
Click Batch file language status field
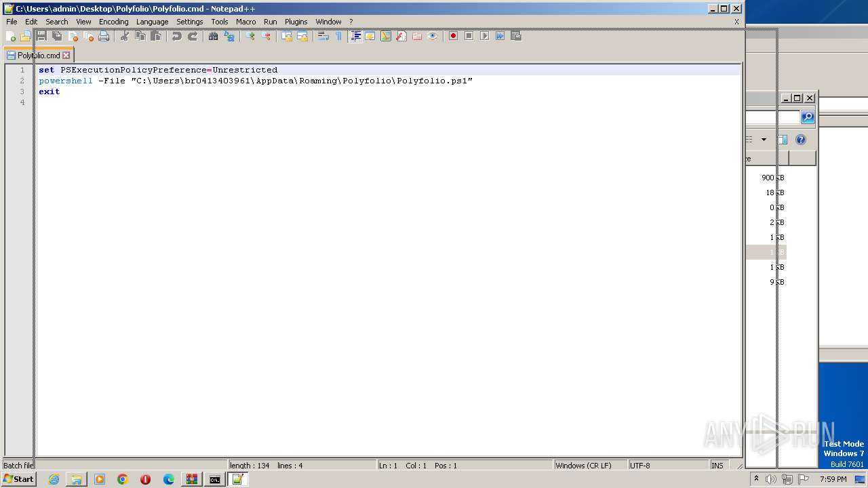pos(114,466)
